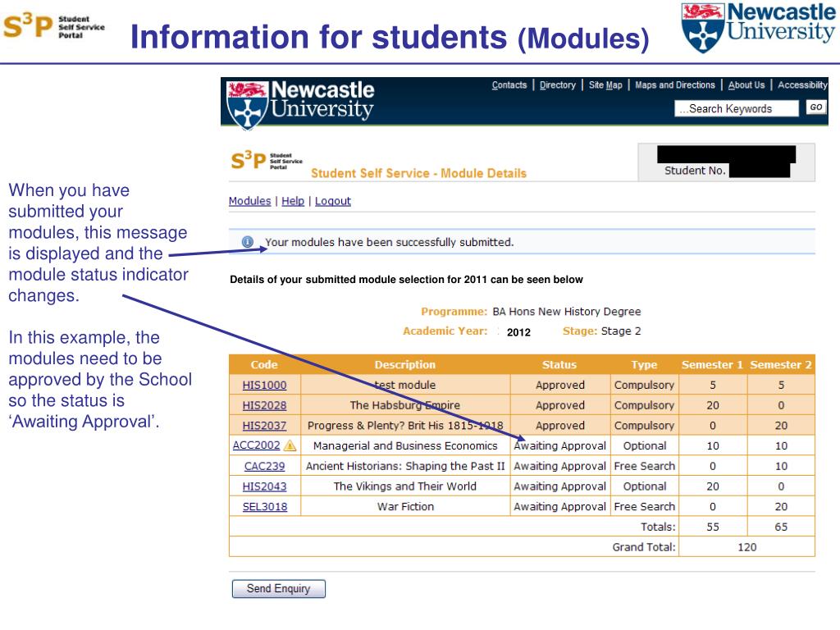The width and height of the screenshot is (840, 630).
Task: Click the Search Keywords input field
Action: click(737, 108)
